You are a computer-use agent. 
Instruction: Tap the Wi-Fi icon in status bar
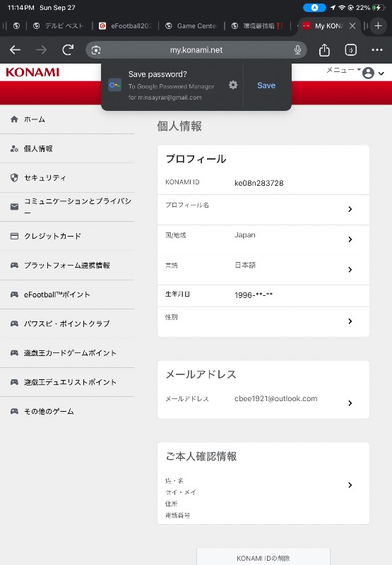(x=341, y=8)
